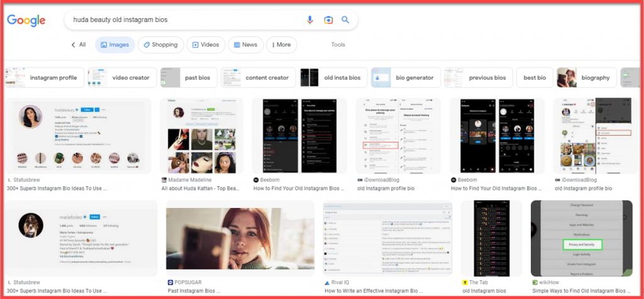This screenshot has width=644, height=299.
Task: Open marieforleo profile image result
Action: point(81,238)
